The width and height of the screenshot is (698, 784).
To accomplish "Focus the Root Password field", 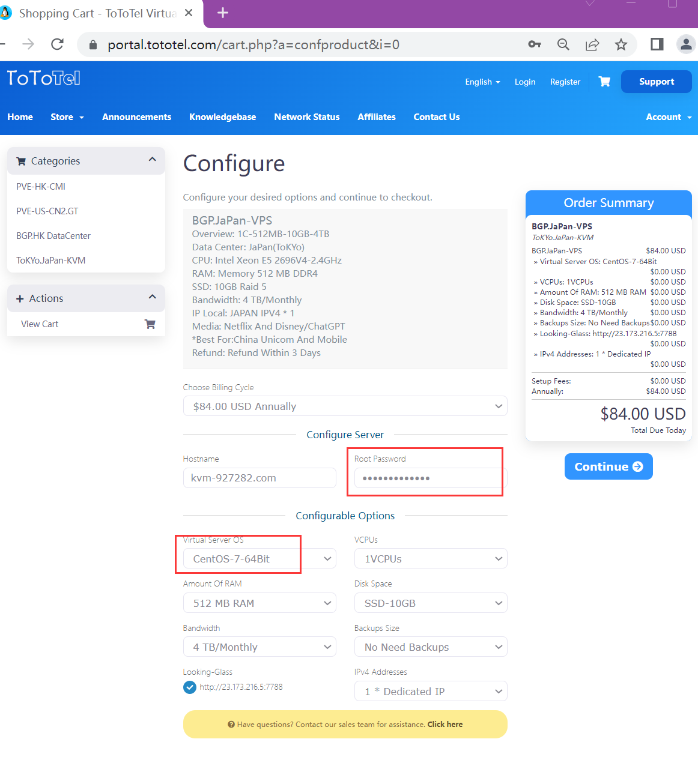I will click(431, 478).
